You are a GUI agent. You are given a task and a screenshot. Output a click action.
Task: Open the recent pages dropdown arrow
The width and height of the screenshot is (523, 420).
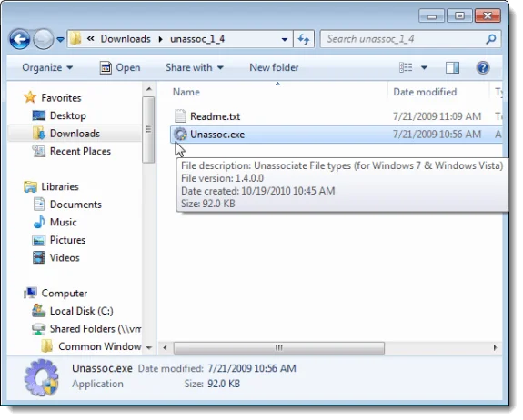click(x=60, y=39)
